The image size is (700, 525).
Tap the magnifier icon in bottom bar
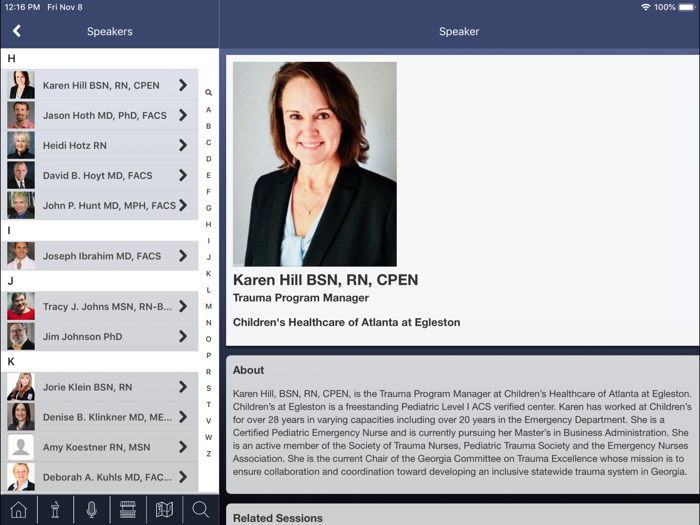[201, 510]
